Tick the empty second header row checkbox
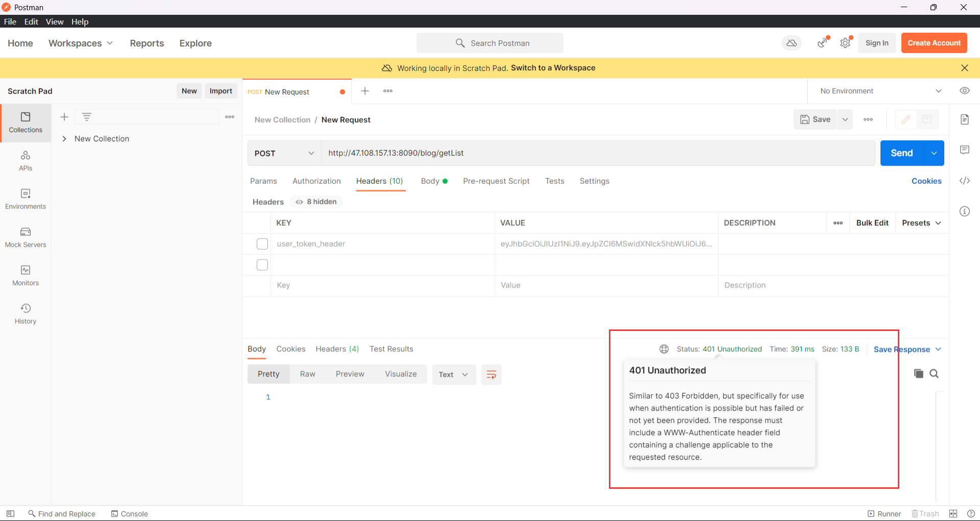The image size is (980, 521). click(x=262, y=265)
